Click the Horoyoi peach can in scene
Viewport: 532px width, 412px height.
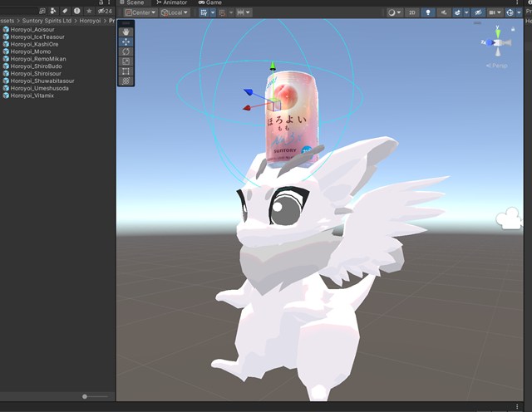click(293, 119)
